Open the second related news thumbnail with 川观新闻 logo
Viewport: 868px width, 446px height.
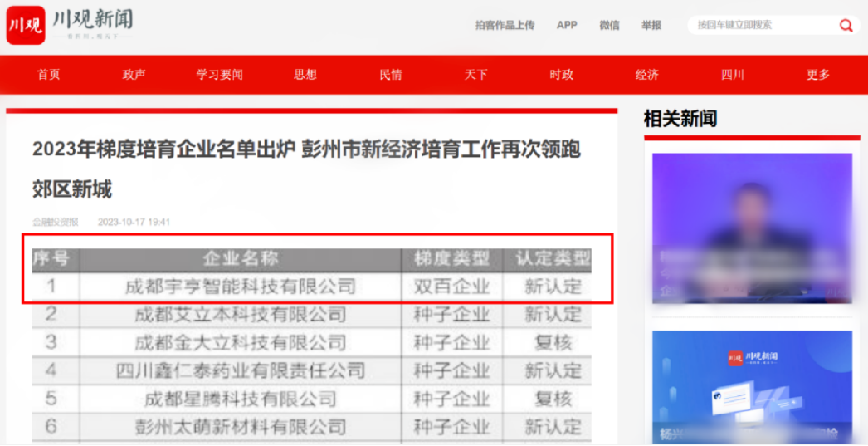752,388
